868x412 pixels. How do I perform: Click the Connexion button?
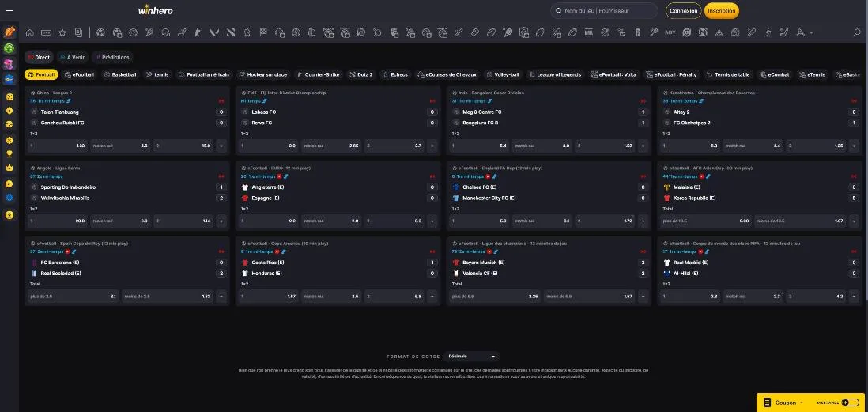(x=683, y=10)
